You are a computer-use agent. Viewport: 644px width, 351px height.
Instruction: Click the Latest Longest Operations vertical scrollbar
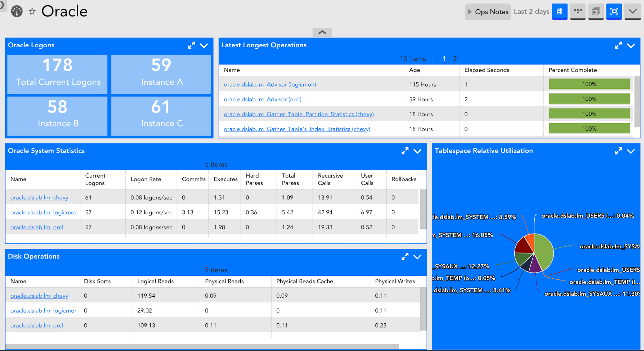[x=637, y=101]
